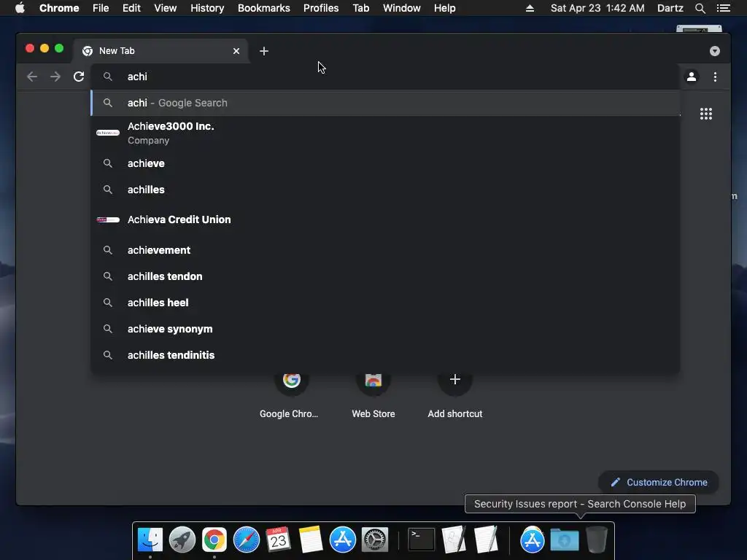Open the Google Chrome shortcut tile
The width and height of the screenshot is (747, 560).
tap(291, 393)
